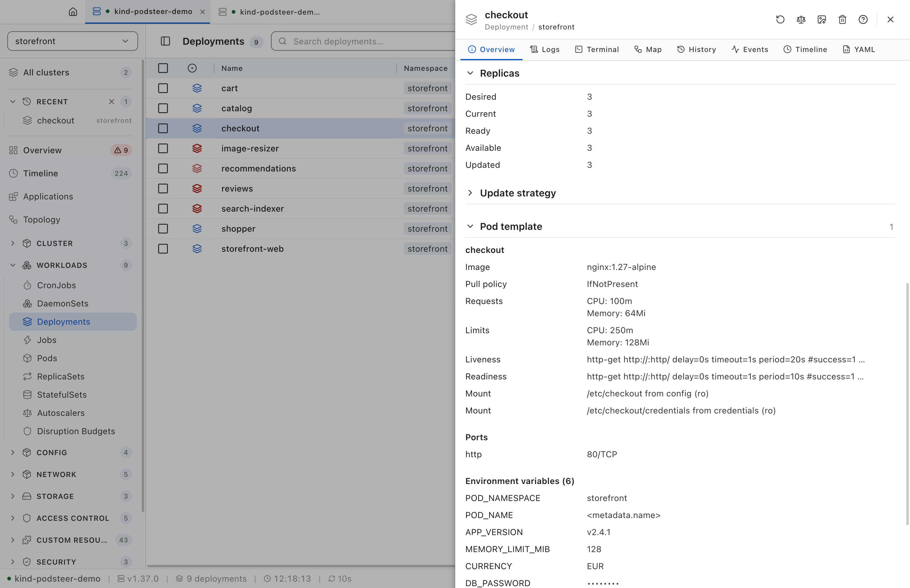The width and height of the screenshot is (910, 588).
Task: Check the catalog row checkbox
Action: click(x=163, y=109)
